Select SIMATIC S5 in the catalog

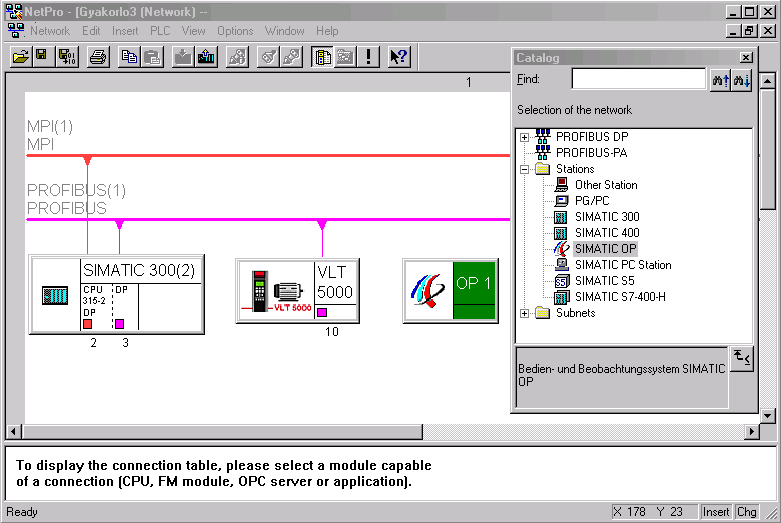click(x=604, y=280)
